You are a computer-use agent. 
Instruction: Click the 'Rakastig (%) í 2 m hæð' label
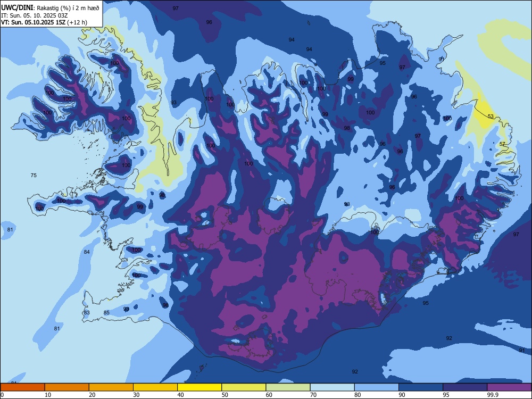tap(68, 8)
